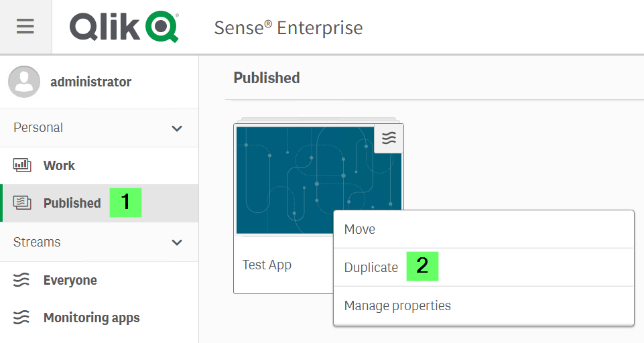
Task: Select Published in the sidebar
Action: (x=99, y=204)
